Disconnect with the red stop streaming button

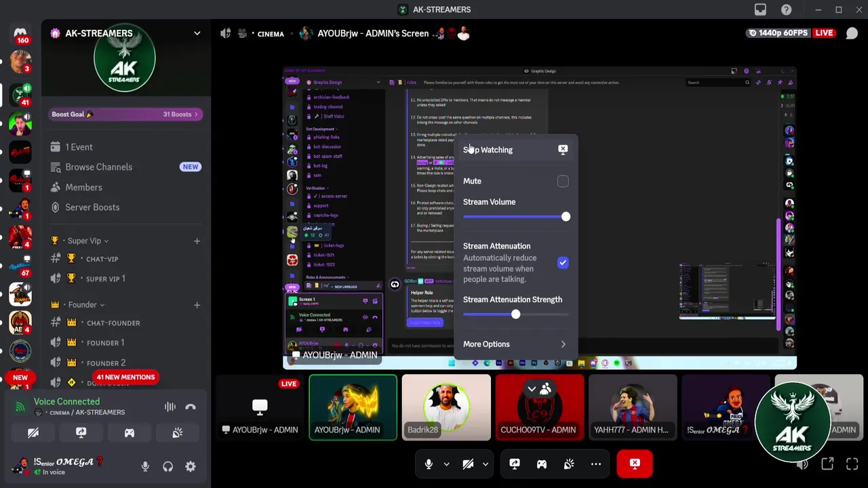(635, 464)
